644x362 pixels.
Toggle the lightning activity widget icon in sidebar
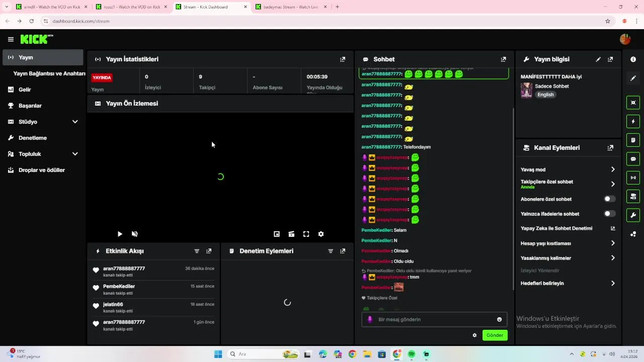pyautogui.click(x=633, y=121)
